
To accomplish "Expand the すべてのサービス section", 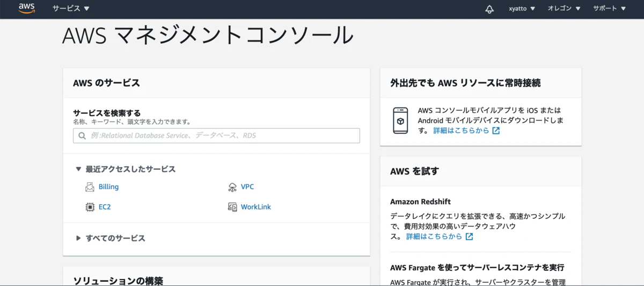I will pos(111,238).
